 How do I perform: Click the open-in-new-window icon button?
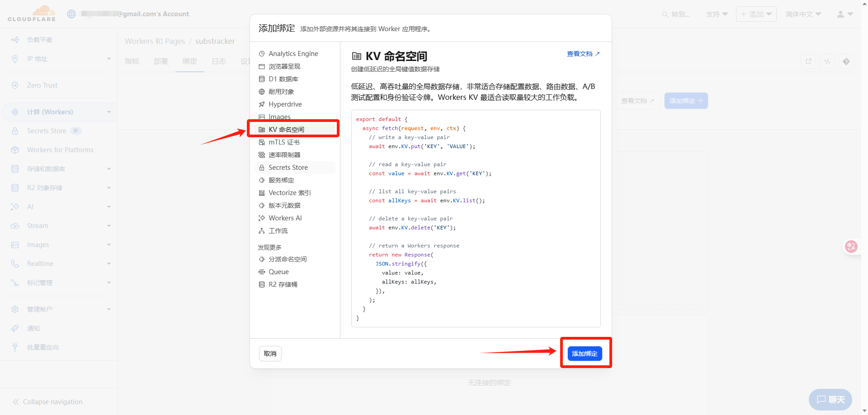809,61
